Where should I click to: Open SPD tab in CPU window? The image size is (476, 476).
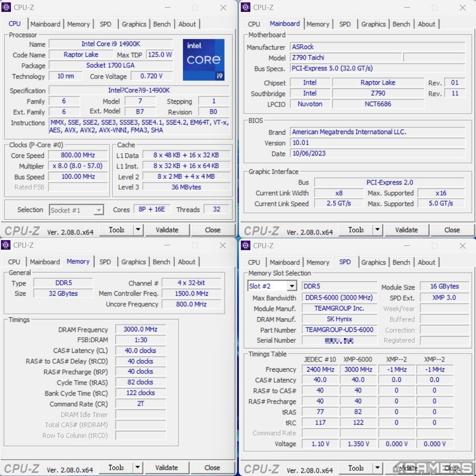click(105, 24)
